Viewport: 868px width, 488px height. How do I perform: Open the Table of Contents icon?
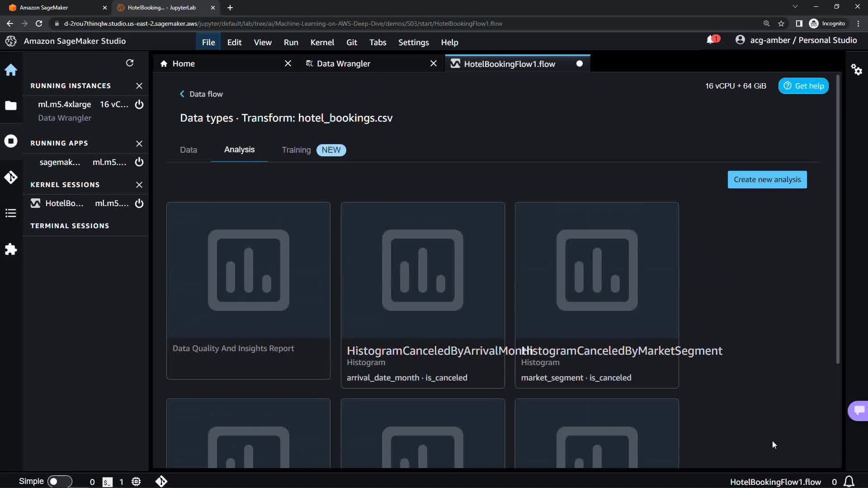point(11,213)
